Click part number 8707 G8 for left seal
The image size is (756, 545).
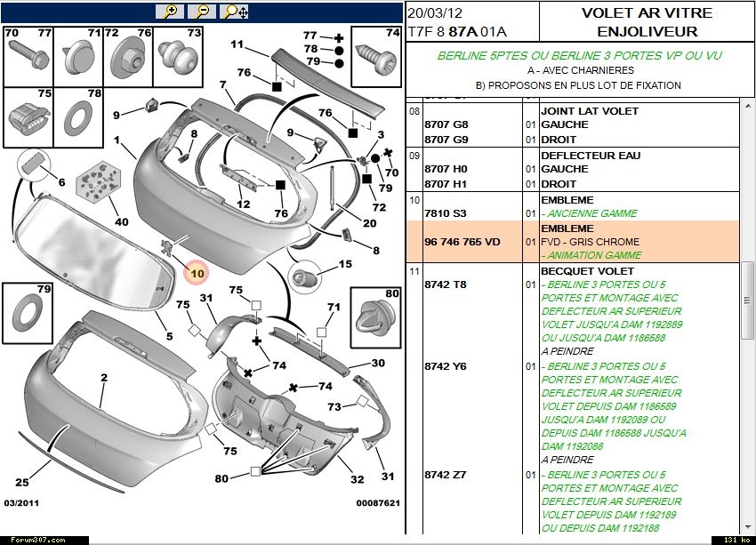(446, 124)
